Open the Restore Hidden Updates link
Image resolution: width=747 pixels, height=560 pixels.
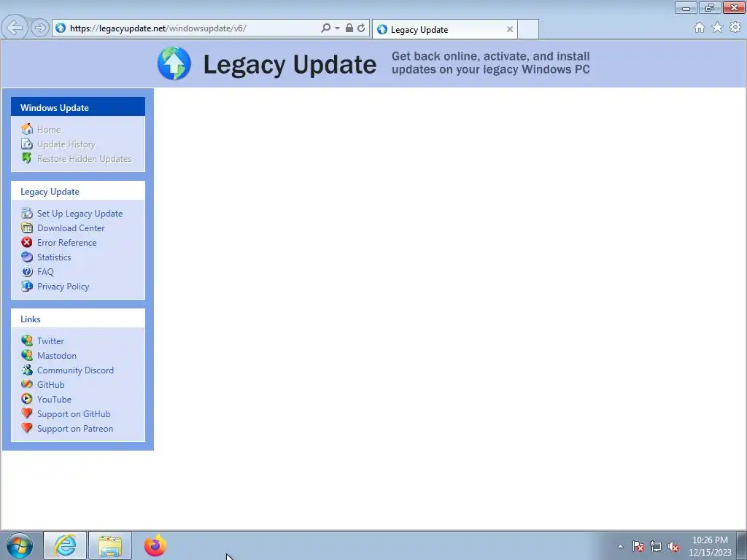85,158
